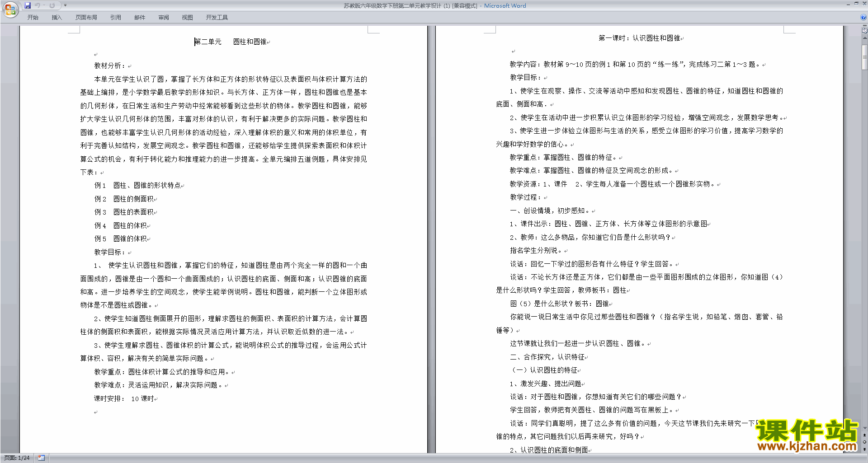868x463 pixels.
Task: Open the Undo history dropdown arrow
Action: (44, 5)
